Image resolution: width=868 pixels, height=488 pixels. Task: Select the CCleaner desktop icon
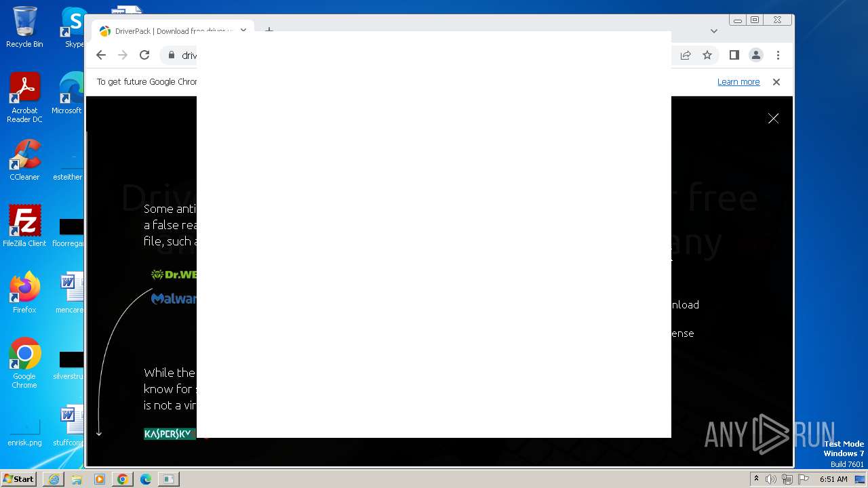(x=24, y=161)
